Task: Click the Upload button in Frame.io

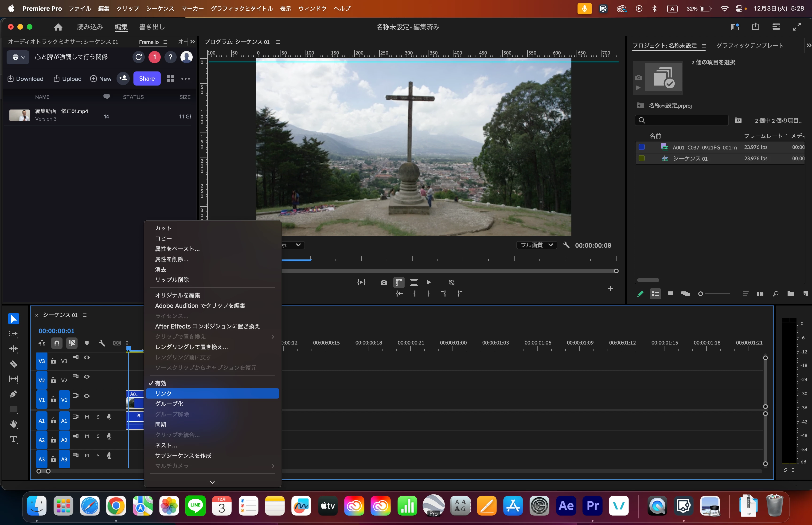Action: (x=67, y=79)
